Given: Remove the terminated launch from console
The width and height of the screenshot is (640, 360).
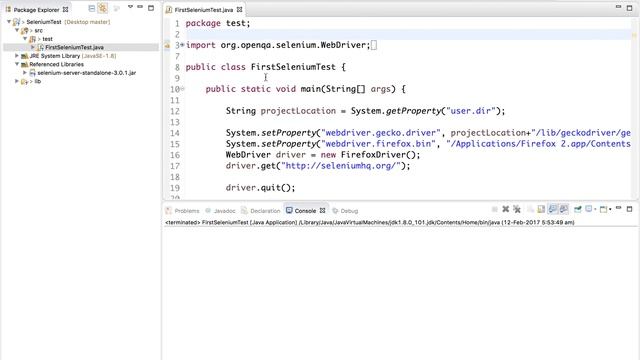Looking at the screenshot, I should click(506, 209).
